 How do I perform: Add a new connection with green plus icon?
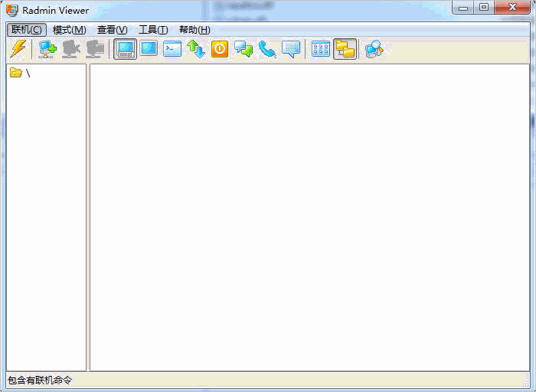47,49
